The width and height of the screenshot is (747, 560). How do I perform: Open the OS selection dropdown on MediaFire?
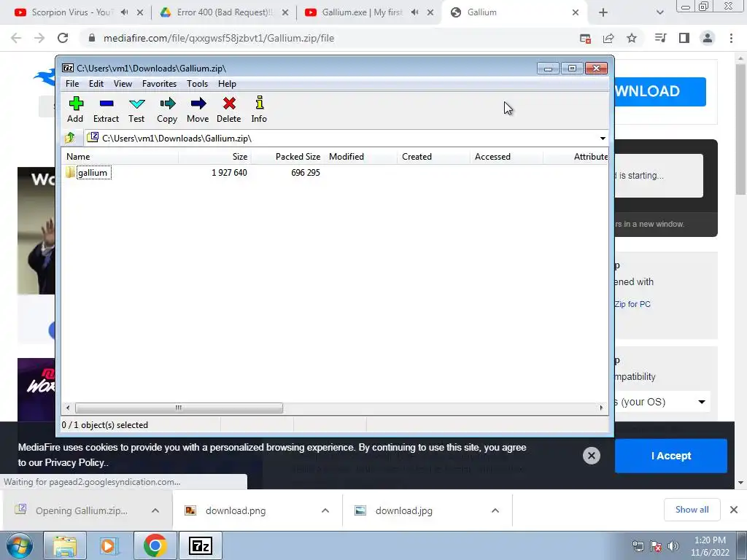tap(662, 402)
